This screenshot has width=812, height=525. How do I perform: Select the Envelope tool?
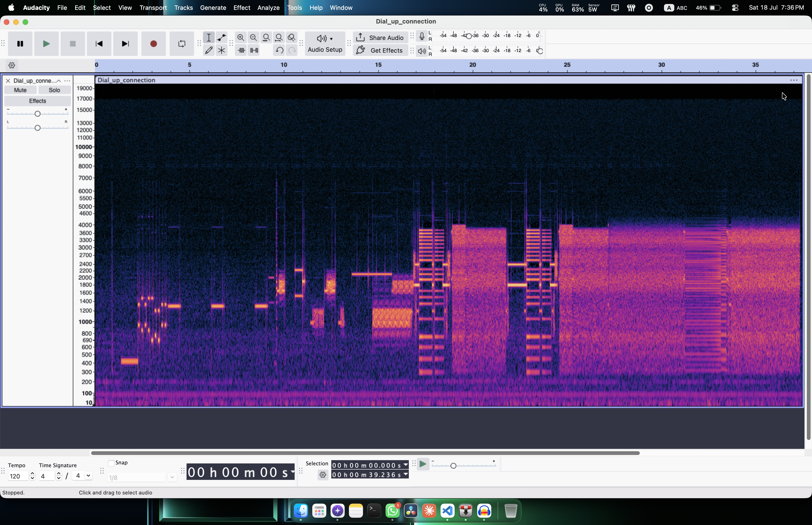(x=222, y=38)
